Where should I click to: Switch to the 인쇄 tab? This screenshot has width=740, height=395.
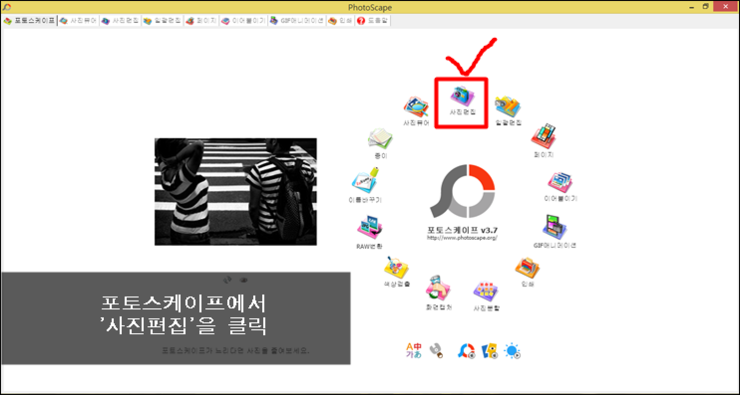tap(340, 21)
